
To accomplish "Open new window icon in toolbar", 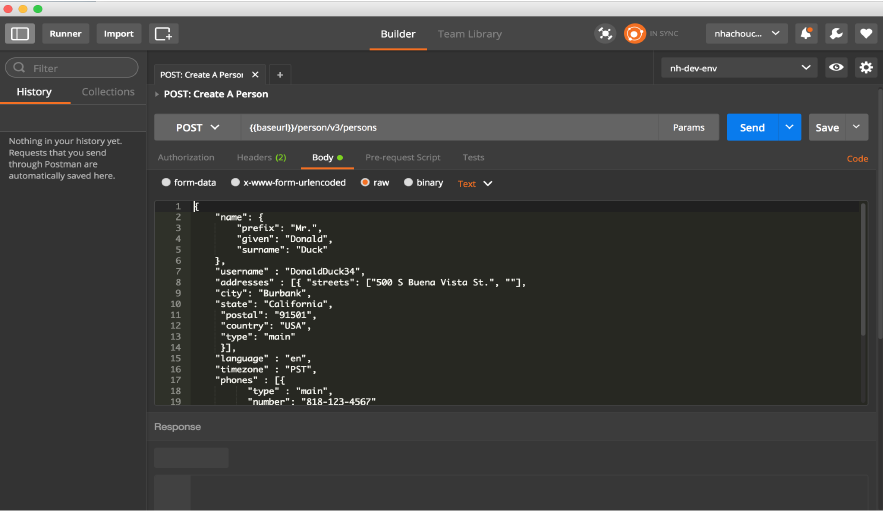I will 163,33.
